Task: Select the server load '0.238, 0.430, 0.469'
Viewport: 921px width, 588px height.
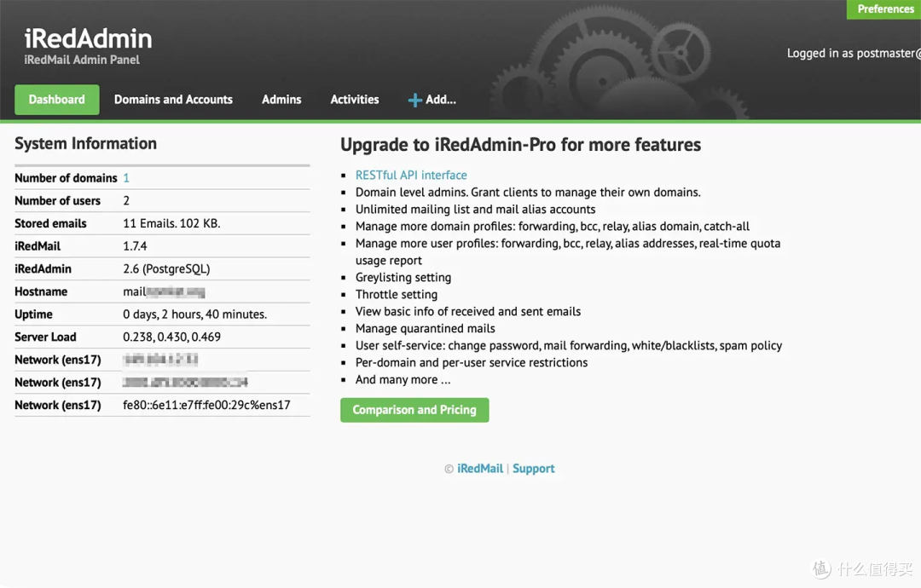Action: 171,337
